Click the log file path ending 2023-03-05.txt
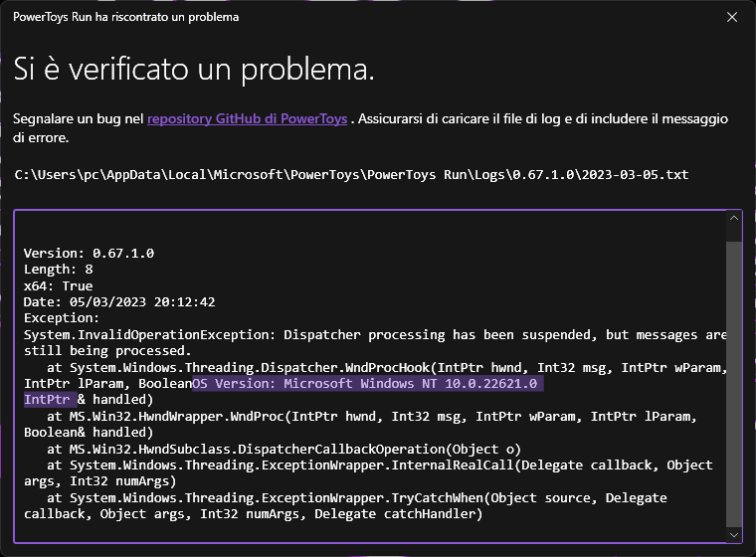Image resolution: width=756 pixels, height=557 pixels. (x=351, y=175)
